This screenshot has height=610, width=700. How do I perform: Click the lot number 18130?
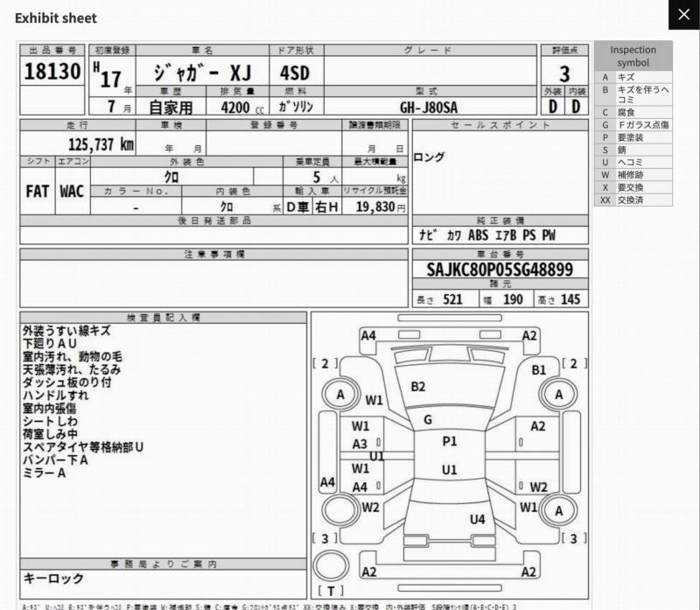pos(52,72)
